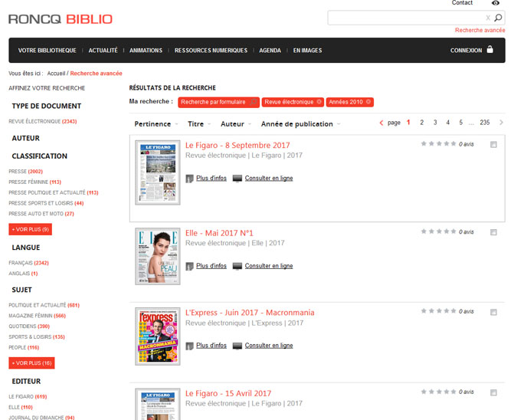Go to results page 2
The height and width of the screenshot is (420, 527).
coord(421,123)
